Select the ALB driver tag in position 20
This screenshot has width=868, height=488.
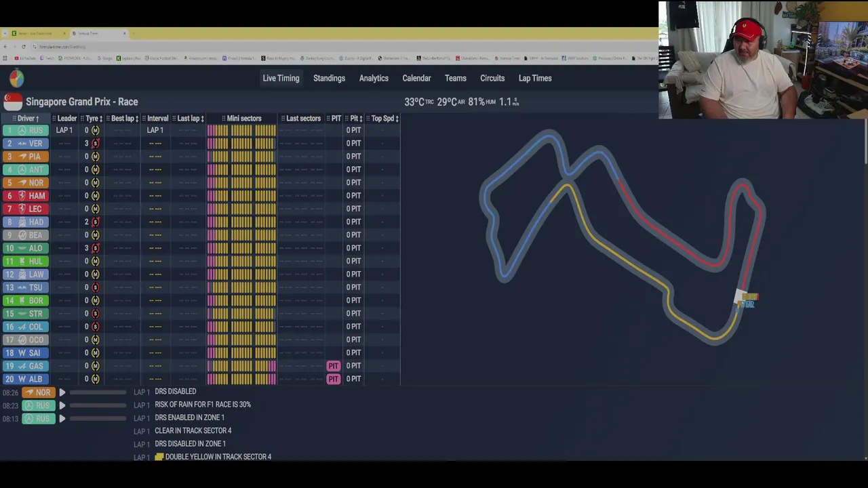click(25, 379)
